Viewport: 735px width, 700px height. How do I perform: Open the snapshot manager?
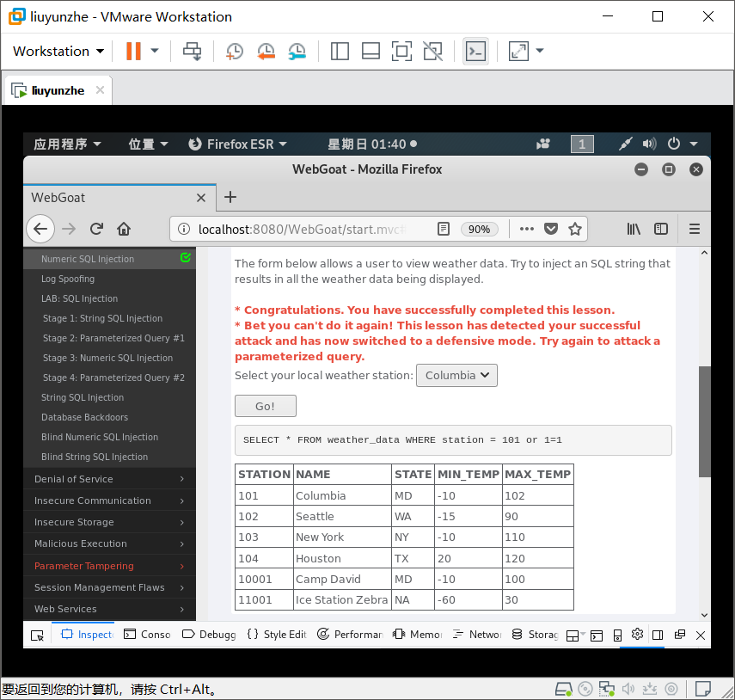pos(297,51)
